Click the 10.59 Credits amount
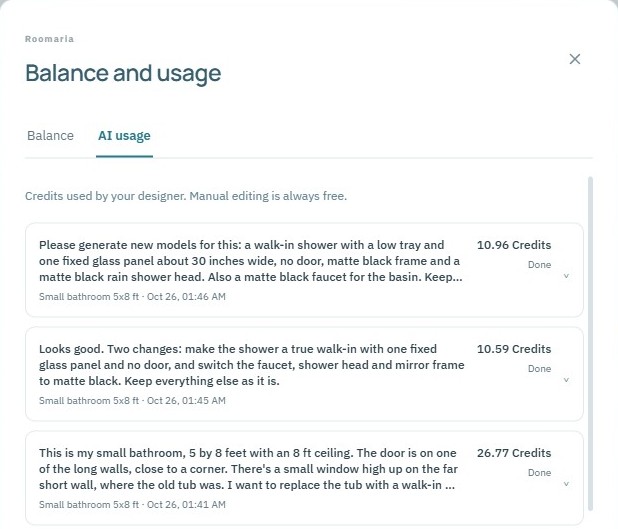 tap(514, 349)
